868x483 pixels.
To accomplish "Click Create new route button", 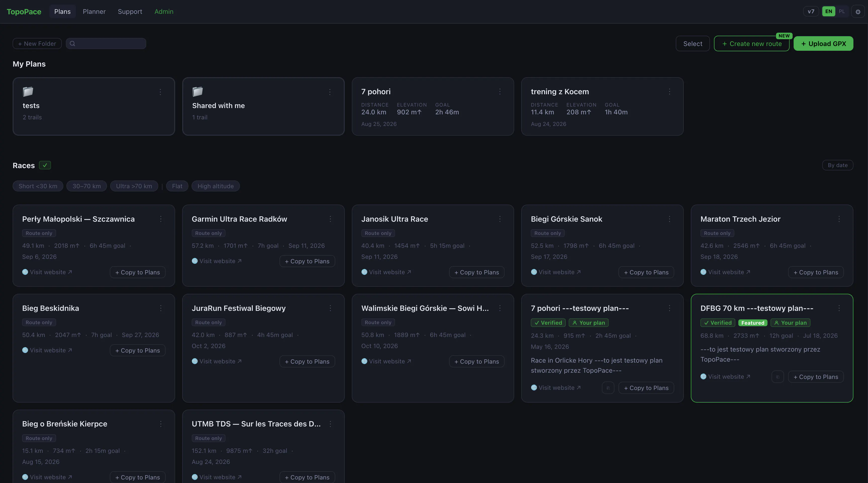I will click(x=752, y=43).
